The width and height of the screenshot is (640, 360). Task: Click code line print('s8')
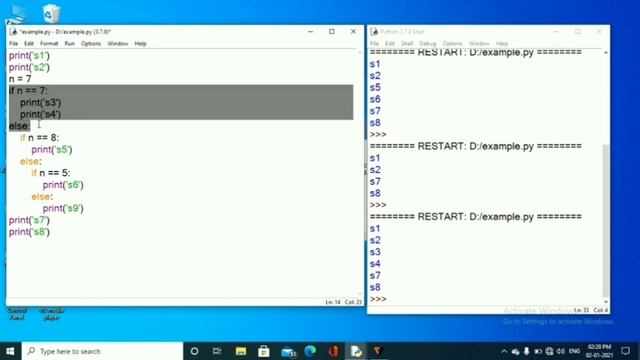29,232
